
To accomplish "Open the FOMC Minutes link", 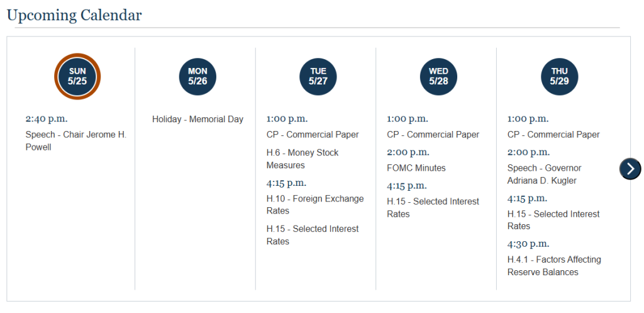I will 416,168.
